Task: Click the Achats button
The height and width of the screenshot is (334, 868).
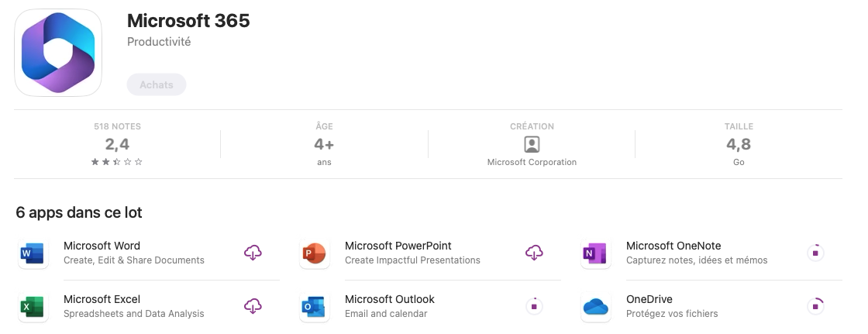Action: pos(157,84)
